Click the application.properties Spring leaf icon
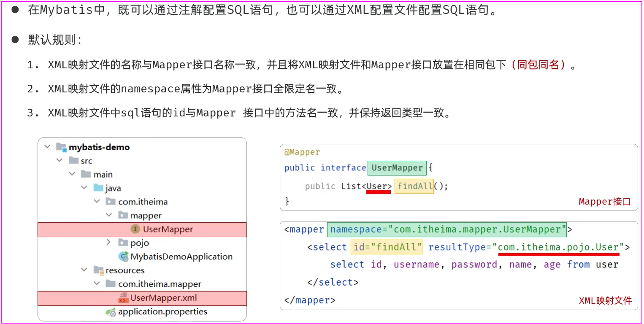Screen dimensions: 644x324 point(111,312)
